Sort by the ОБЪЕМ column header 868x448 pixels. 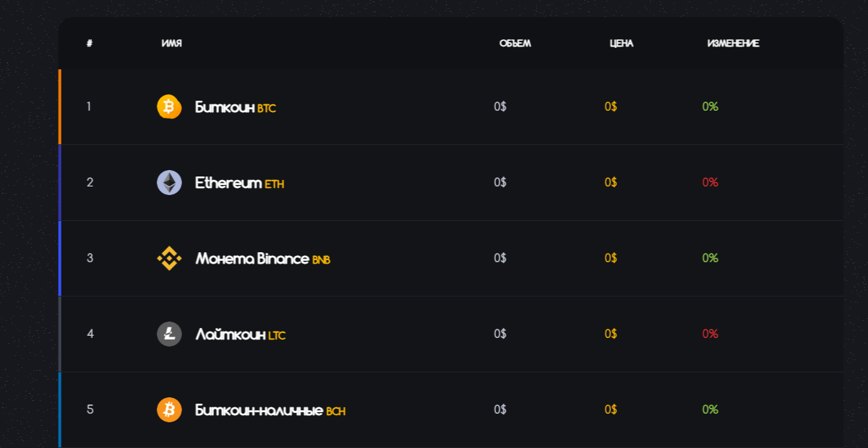pyautogui.click(x=515, y=44)
